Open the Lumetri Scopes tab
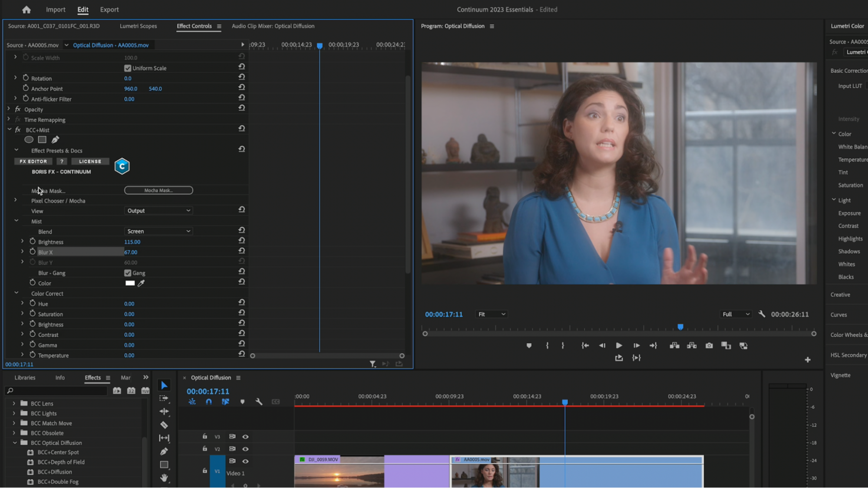The image size is (868, 488). 138,26
